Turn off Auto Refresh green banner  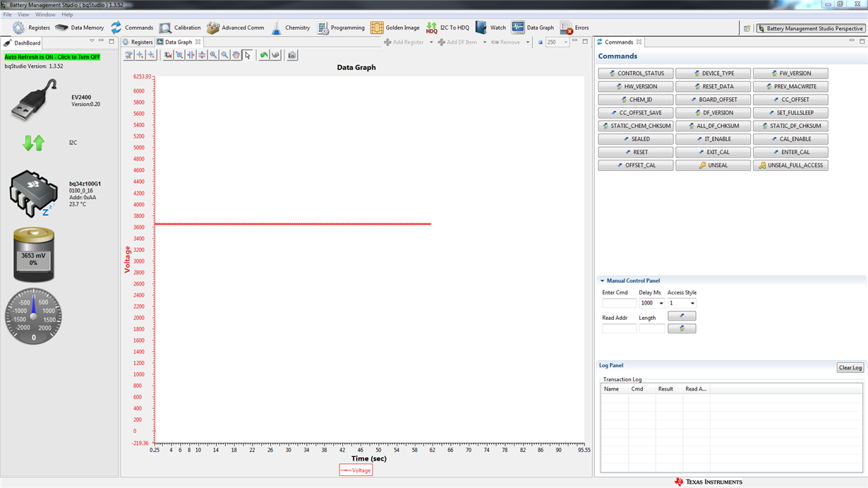[x=52, y=56]
